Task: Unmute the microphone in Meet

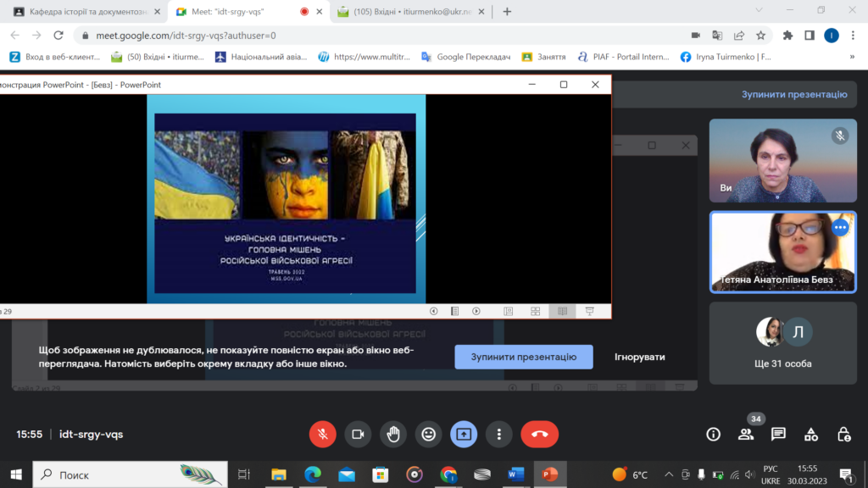Action: (x=322, y=434)
